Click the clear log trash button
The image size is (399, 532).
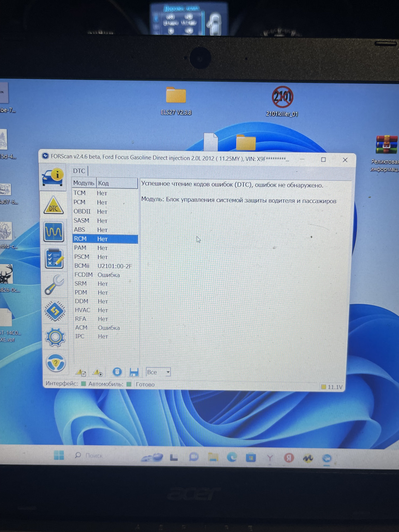117,372
